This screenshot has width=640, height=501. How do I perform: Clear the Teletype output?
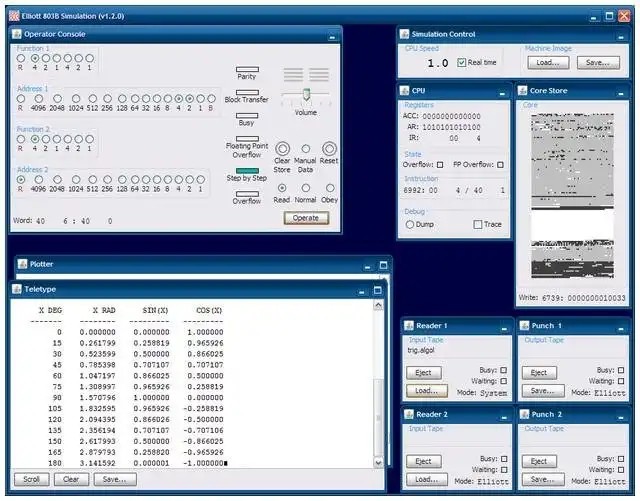tap(71, 479)
